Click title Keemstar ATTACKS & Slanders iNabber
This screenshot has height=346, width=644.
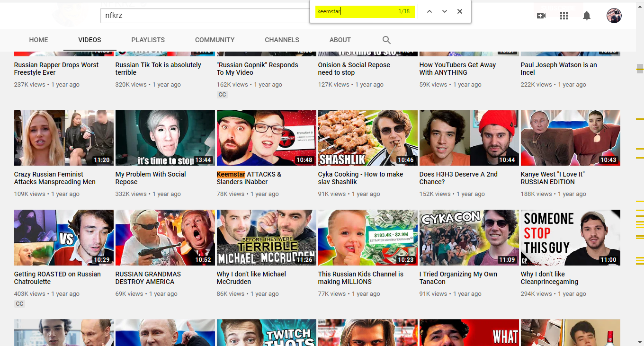249,178
